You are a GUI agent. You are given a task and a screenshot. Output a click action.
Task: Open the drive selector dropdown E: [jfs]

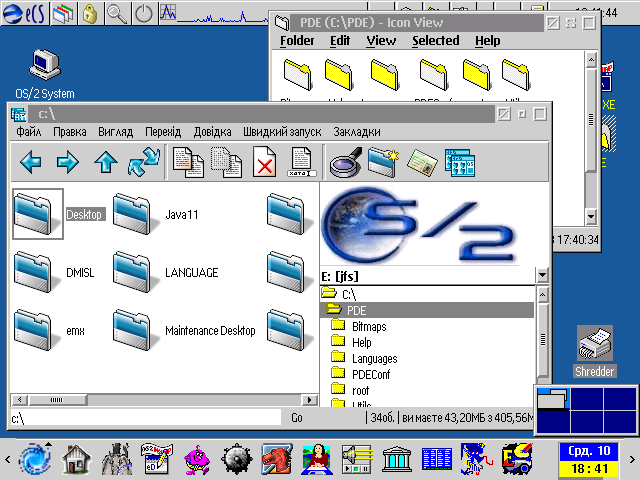pyautogui.click(x=542, y=275)
